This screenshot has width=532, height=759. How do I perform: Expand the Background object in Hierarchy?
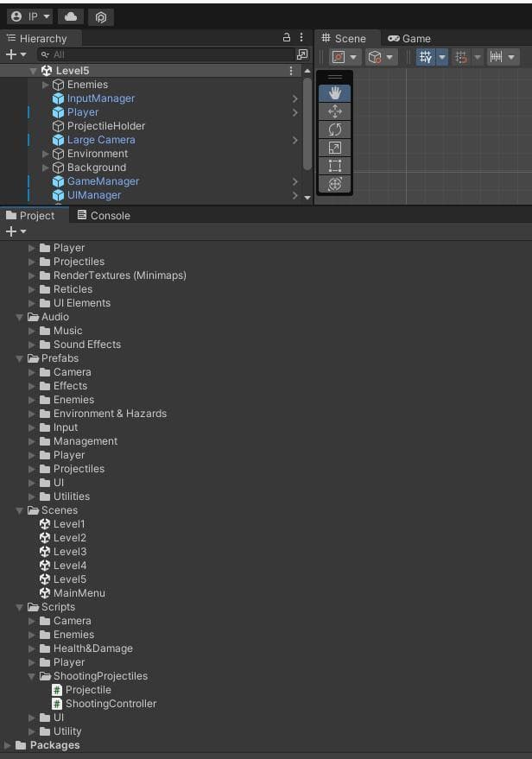coord(45,168)
